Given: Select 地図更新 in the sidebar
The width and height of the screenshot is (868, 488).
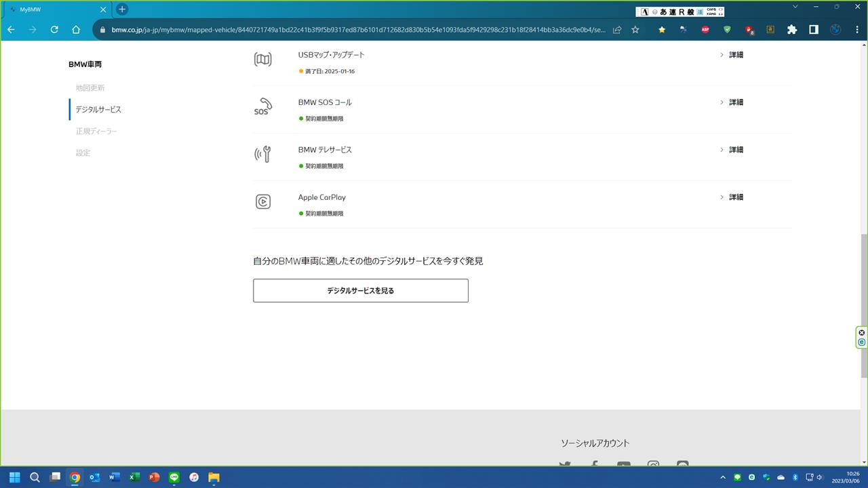Looking at the screenshot, I should tap(90, 88).
